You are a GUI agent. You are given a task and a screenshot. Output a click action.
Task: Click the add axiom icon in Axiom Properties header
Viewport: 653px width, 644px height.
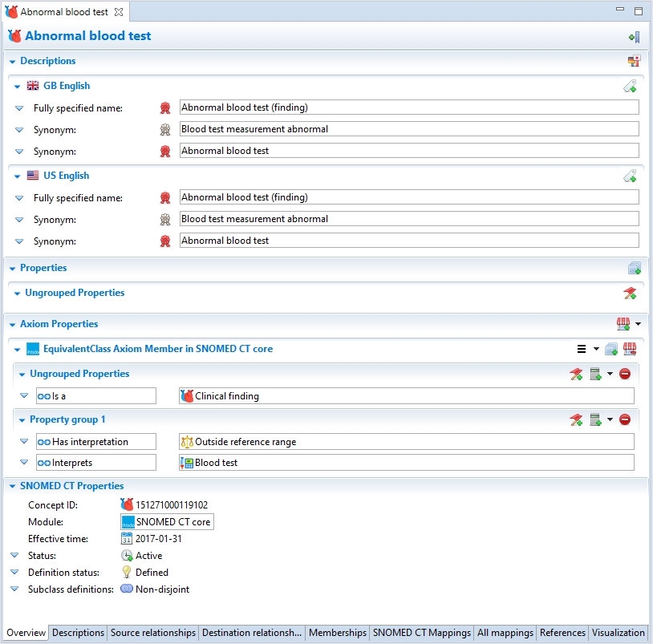(x=623, y=324)
